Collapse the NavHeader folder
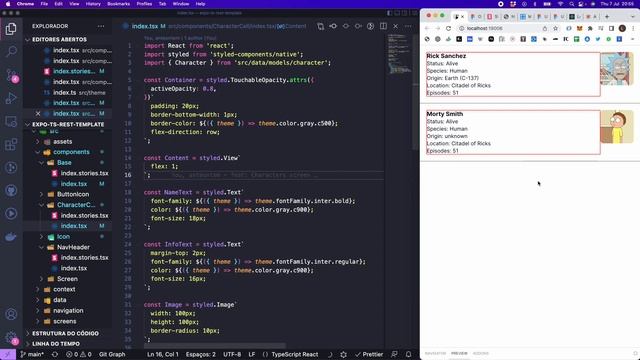Viewport: 640px width, 360px height. point(73,247)
